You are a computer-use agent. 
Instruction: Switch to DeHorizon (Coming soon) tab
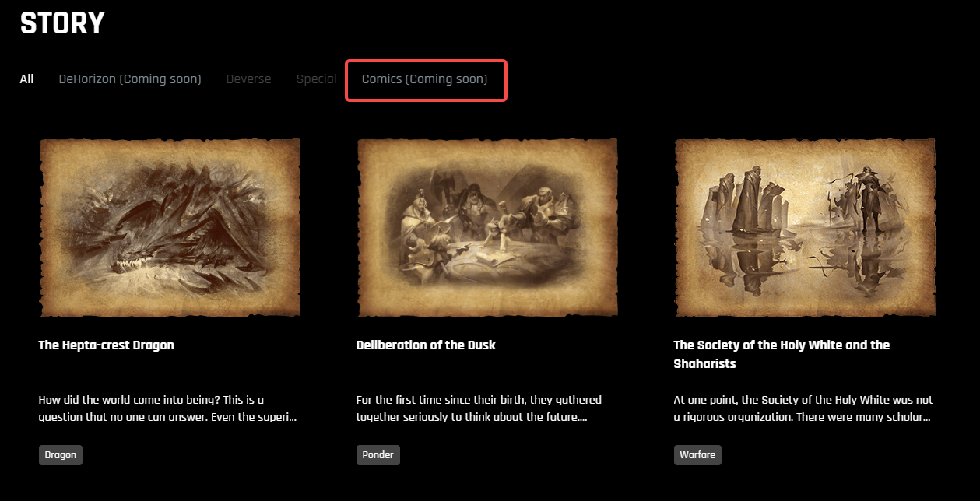(x=130, y=79)
